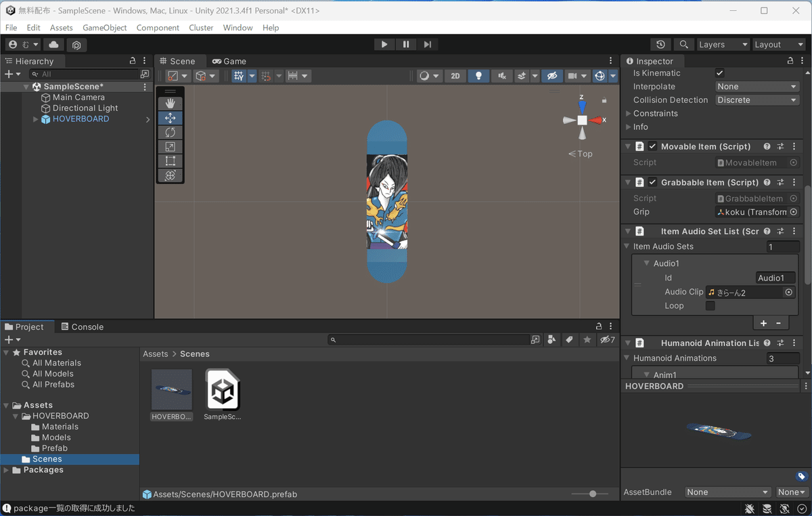Select the Rect tool

pyautogui.click(x=170, y=160)
